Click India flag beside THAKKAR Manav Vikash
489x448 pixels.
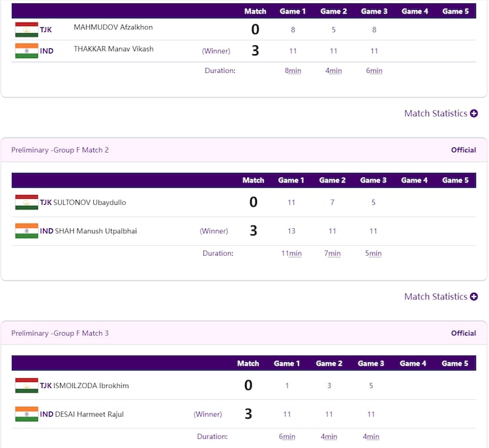[x=26, y=51]
